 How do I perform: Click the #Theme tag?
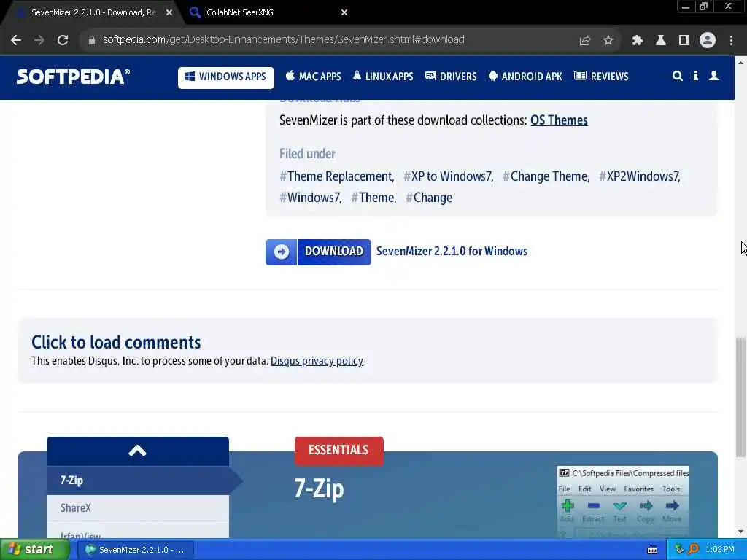(x=373, y=198)
